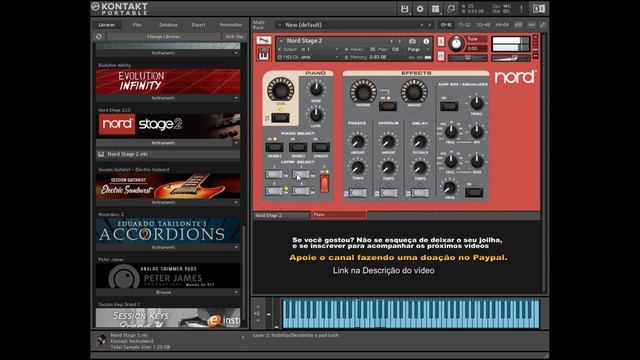The image size is (640, 360).
Task: Enable the Upright piano select switch
Action: [321, 147]
